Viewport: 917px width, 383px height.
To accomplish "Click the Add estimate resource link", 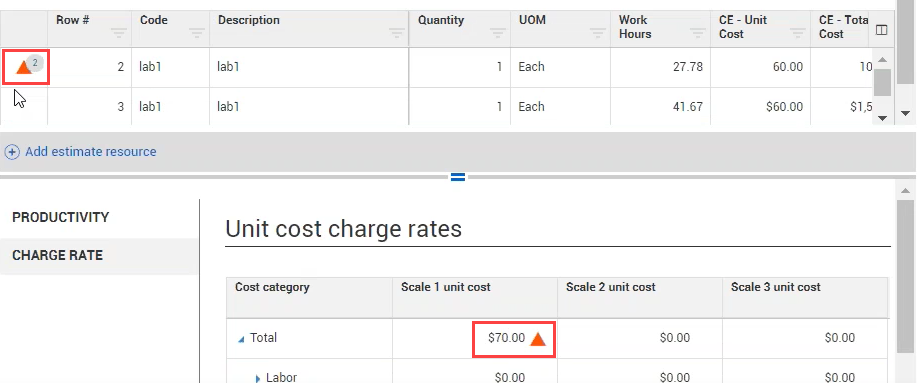I will 91,152.
